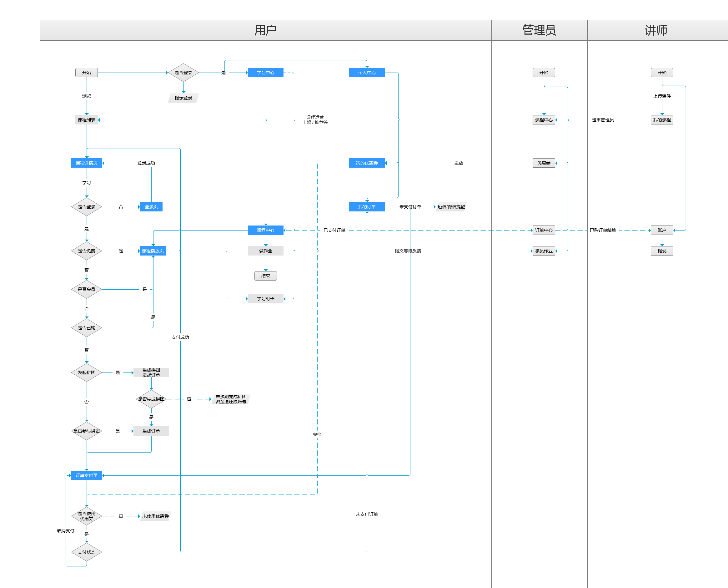Image resolution: width=728 pixels, height=588 pixels.
Task: Select the 学员作业 admin box
Action: pos(544,251)
